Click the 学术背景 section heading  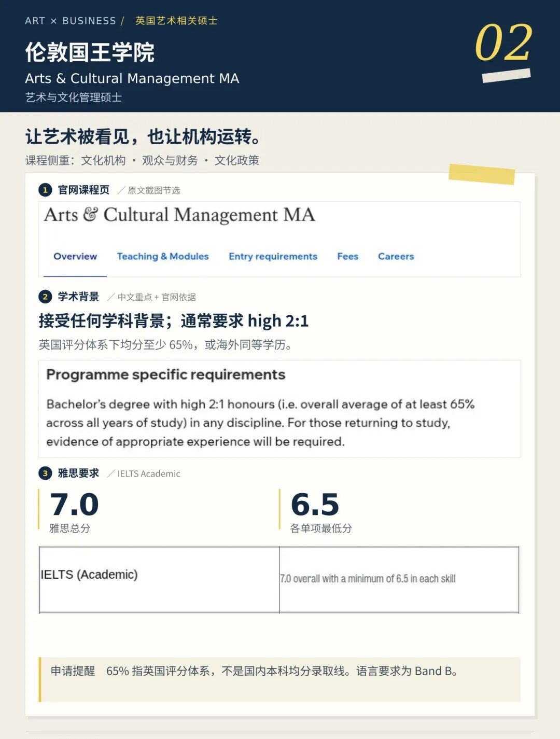[x=78, y=297]
